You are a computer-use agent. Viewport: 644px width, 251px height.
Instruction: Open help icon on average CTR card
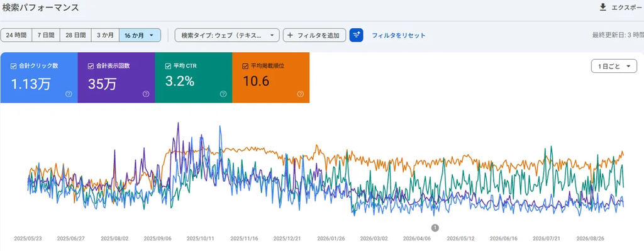tap(223, 94)
